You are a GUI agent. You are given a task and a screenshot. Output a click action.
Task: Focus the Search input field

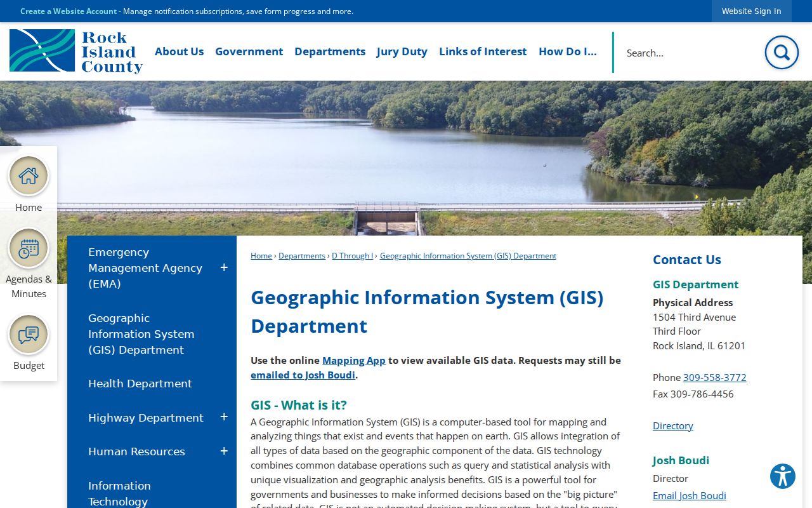688,53
